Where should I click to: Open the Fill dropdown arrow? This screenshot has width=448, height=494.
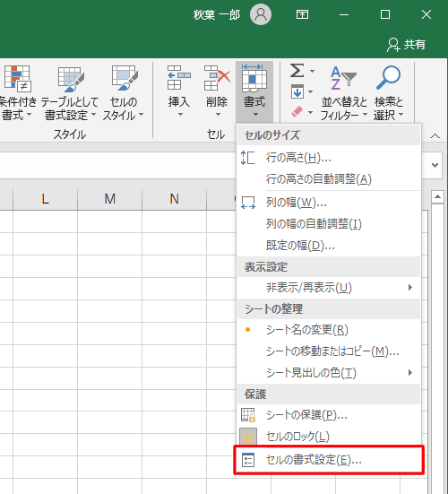310,91
